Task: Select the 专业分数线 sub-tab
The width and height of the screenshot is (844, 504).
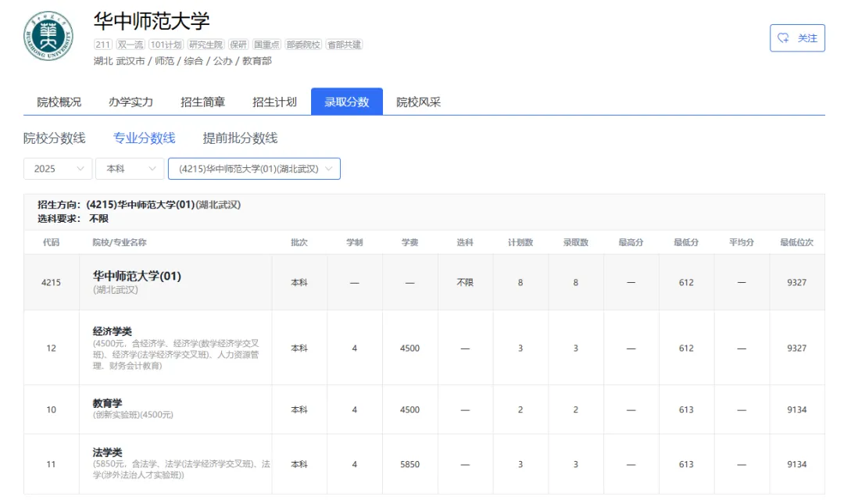Action: 145,138
